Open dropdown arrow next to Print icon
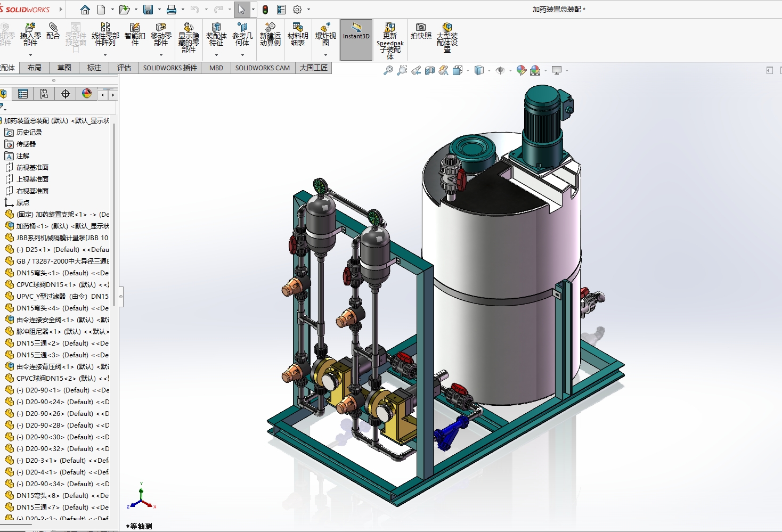The width and height of the screenshot is (782, 532). [183, 10]
